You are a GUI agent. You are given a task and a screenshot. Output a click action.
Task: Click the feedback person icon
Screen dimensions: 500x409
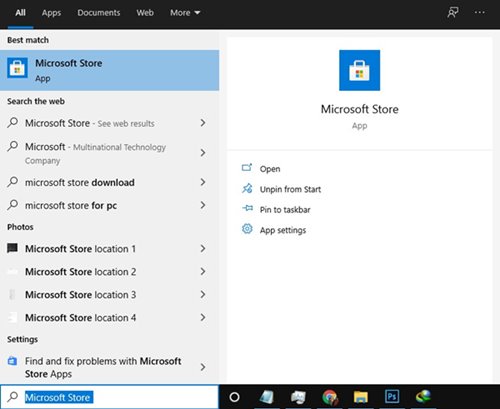pyautogui.click(x=452, y=13)
